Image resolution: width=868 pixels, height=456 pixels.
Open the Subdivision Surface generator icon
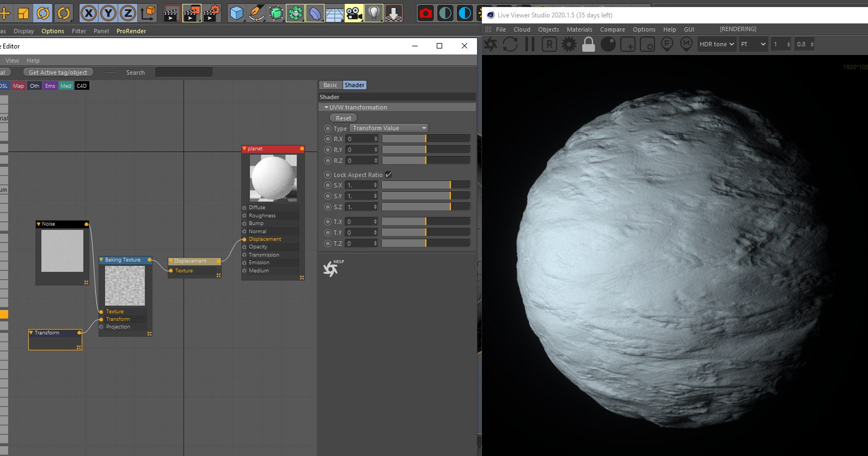pyautogui.click(x=276, y=13)
